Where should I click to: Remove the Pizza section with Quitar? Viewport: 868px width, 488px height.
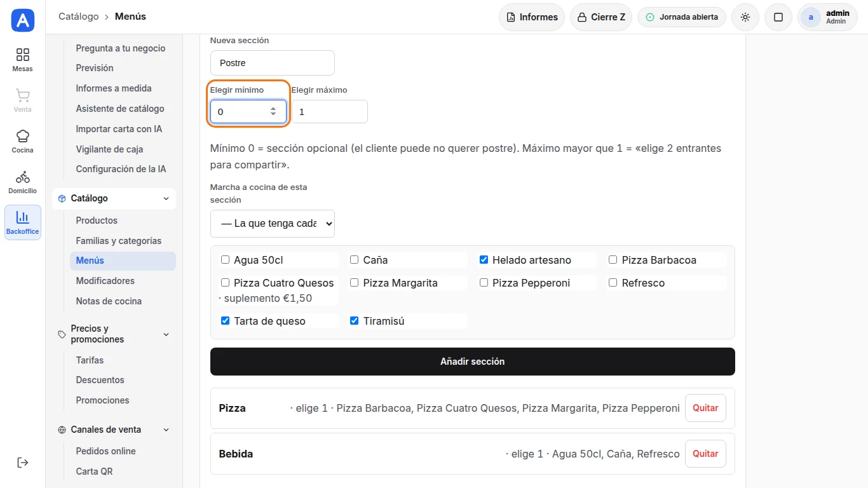(705, 408)
